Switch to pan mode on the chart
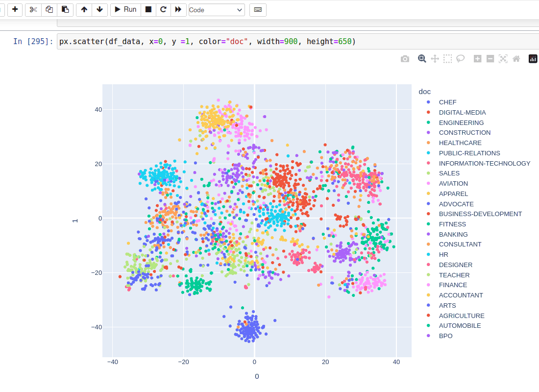The height and width of the screenshot is (392, 539). [x=435, y=58]
